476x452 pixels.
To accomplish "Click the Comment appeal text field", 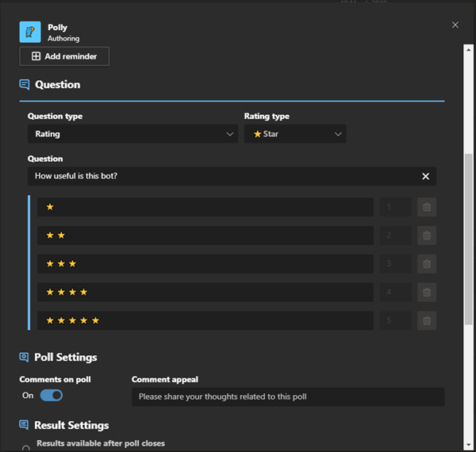I will click(x=288, y=396).
